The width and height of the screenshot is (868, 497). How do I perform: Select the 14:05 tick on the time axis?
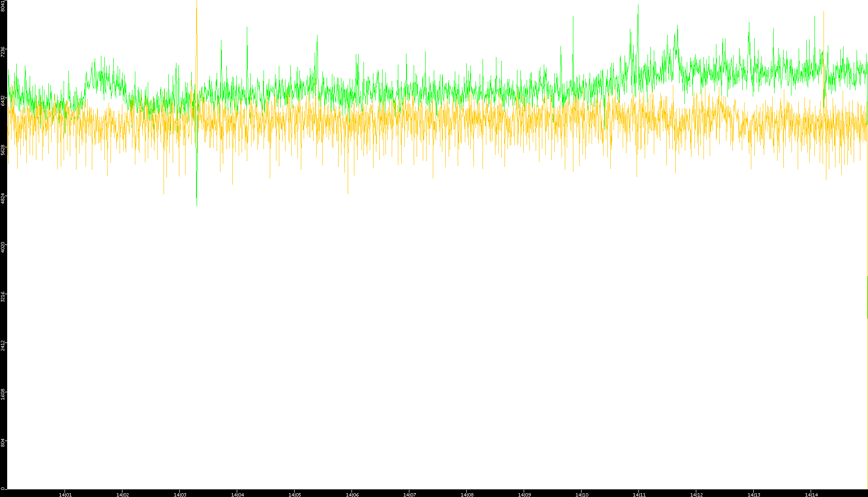tap(295, 494)
